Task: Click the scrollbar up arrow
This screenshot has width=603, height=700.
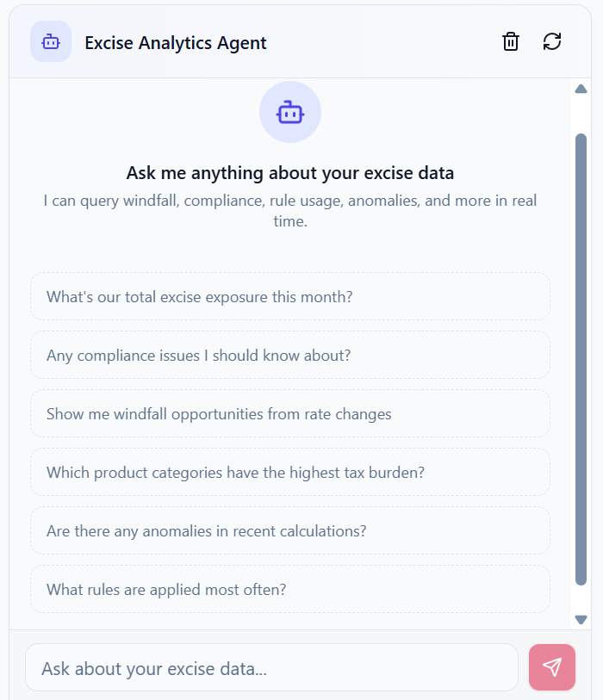Action: point(581,89)
